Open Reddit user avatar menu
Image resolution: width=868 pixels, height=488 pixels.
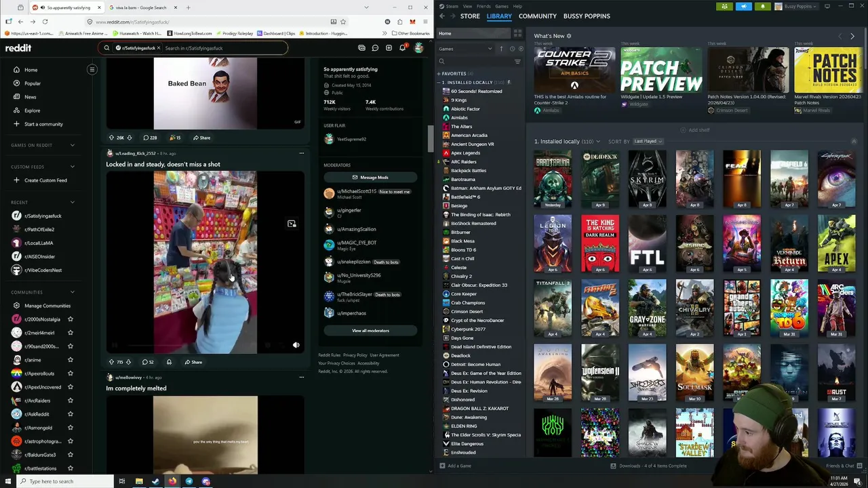(418, 48)
